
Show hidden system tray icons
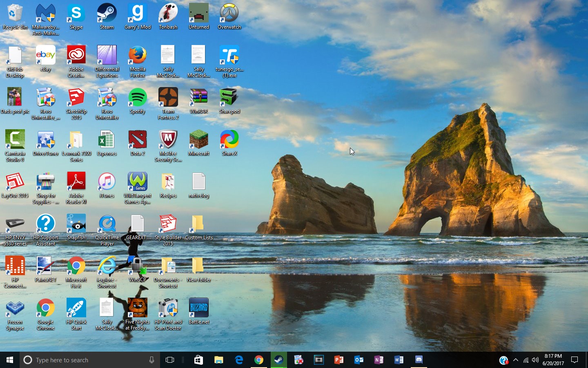(516, 360)
